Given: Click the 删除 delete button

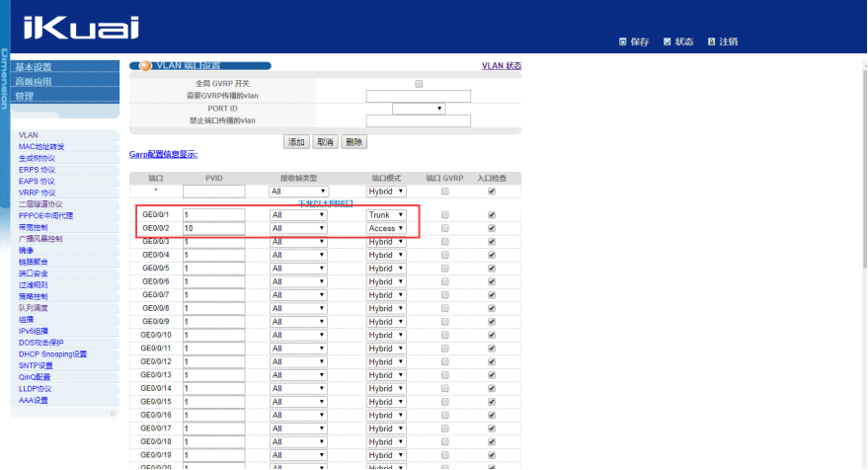Looking at the screenshot, I should coord(354,142).
